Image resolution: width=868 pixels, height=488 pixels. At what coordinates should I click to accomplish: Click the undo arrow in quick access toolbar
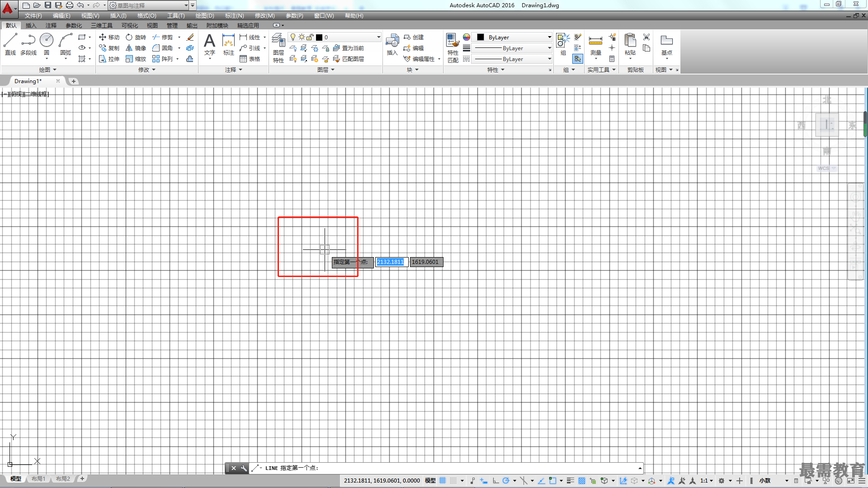(80, 5)
